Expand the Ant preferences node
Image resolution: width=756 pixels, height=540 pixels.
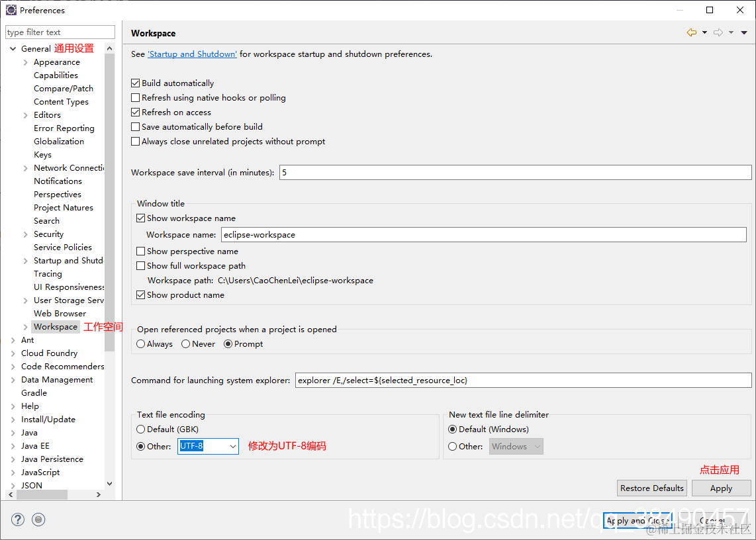[13, 340]
